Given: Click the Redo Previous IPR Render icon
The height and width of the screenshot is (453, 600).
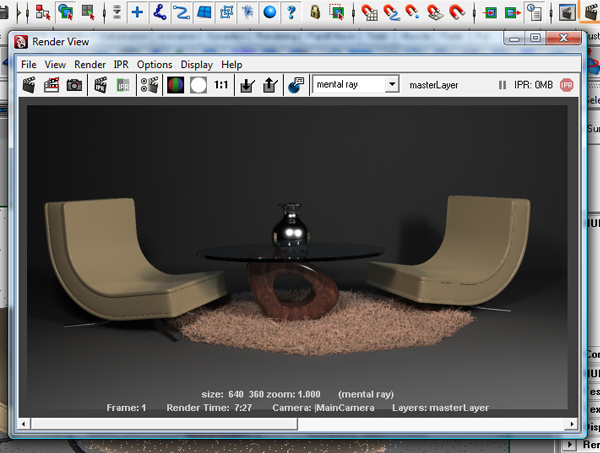Looking at the screenshot, I should [x=101, y=85].
